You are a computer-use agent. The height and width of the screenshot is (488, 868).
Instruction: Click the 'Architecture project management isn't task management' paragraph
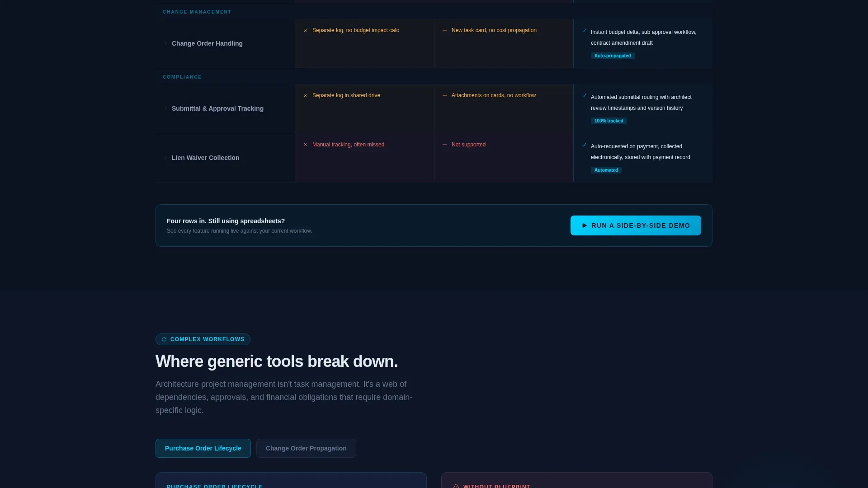point(284,397)
